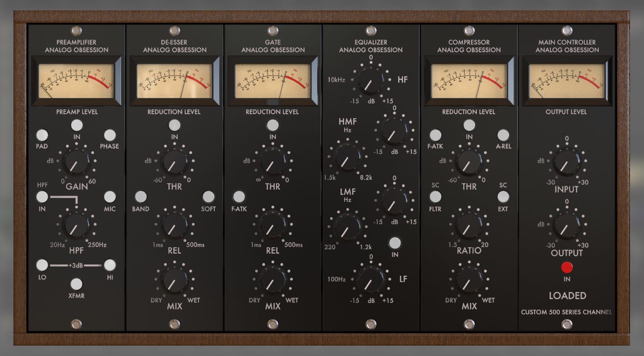Toggle the compressor A-REL button

(x=503, y=135)
